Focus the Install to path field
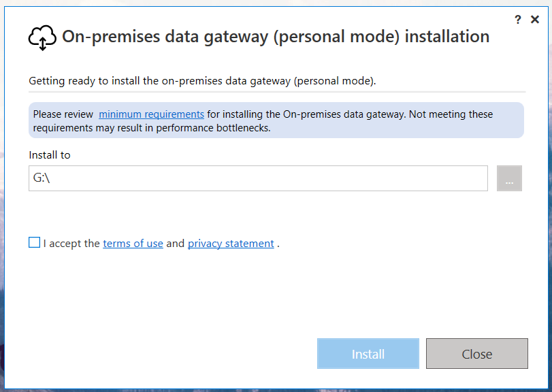 click(x=259, y=178)
